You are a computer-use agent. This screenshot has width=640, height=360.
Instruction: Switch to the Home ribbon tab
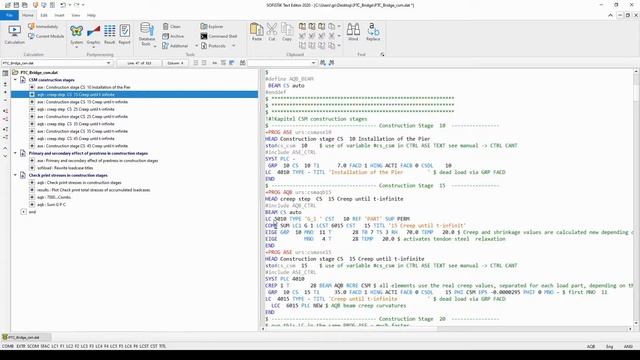pos(28,15)
